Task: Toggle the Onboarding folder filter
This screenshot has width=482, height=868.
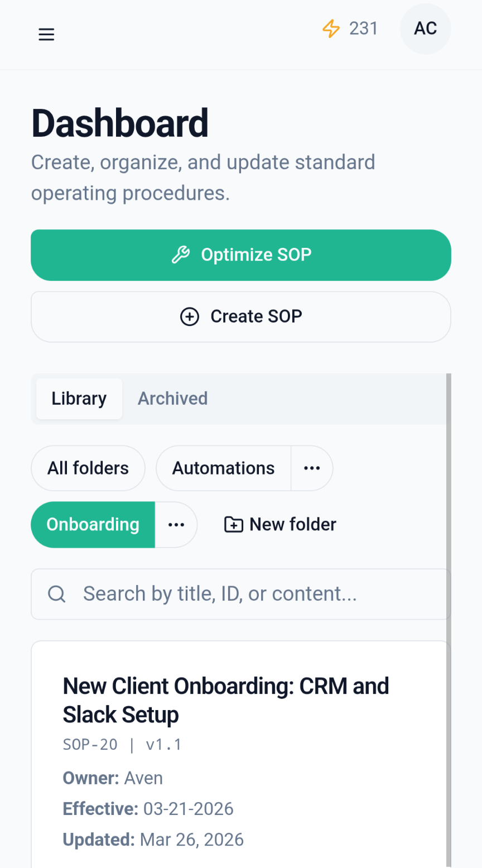Action: coord(93,525)
